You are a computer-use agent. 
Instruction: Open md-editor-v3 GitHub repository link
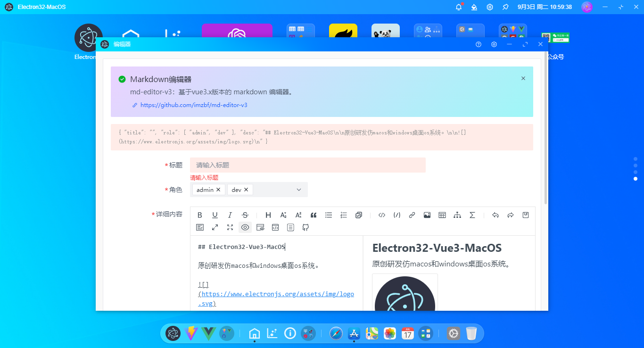pyautogui.click(x=193, y=105)
